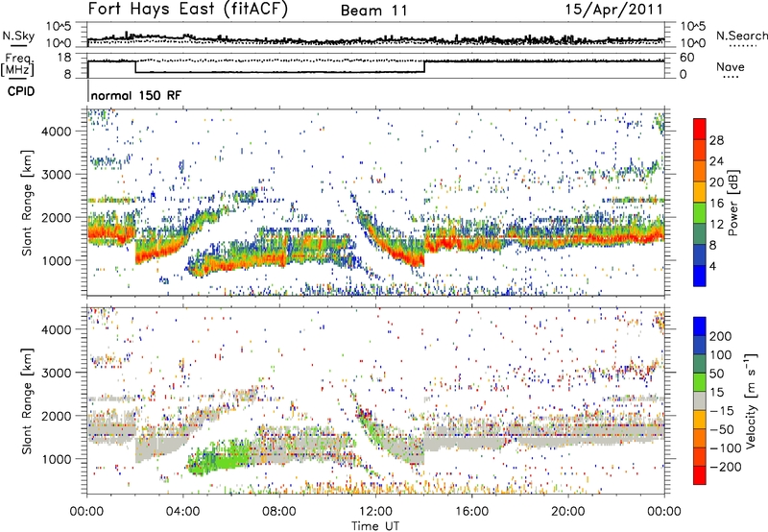Click the frequency step-up at 14:00 UT
The width and height of the screenshot is (768, 532).
(424, 66)
